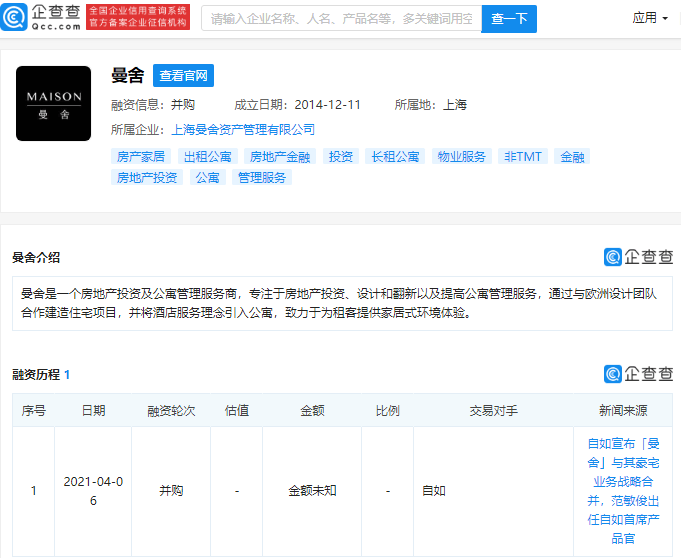Click the watermark logo beside 融资历程
Viewport: 681px width, 558px height.
[638, 374]
